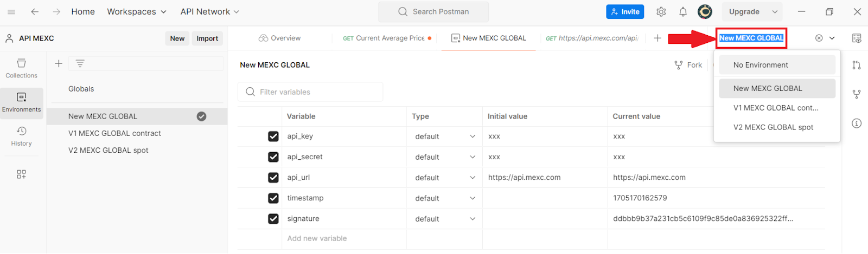Uncheck the signature variable checkbox

tap(273, 219)
